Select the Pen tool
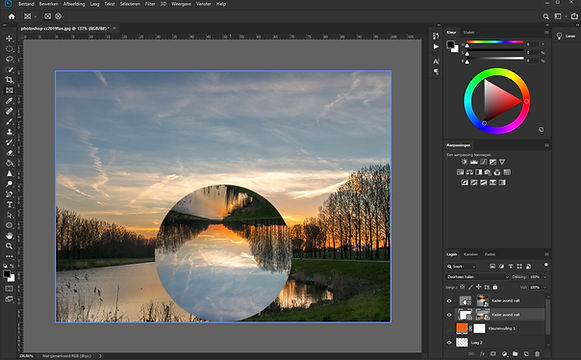Image resolution: width=581 pixels, height=360 pixels. pyautogui.click(x=9, y=194)
